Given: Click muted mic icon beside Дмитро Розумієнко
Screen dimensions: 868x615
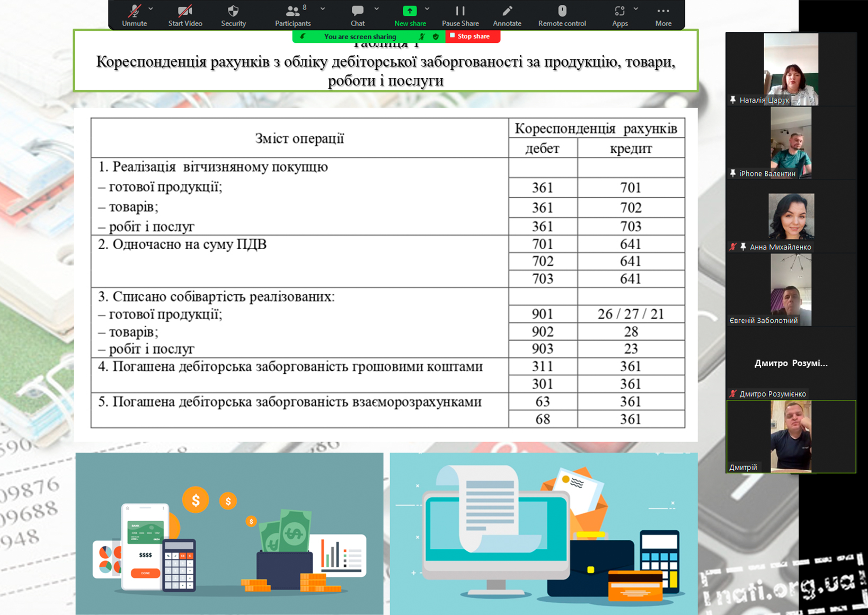Looking at the screenshot, I should click(x=733, y=393).
